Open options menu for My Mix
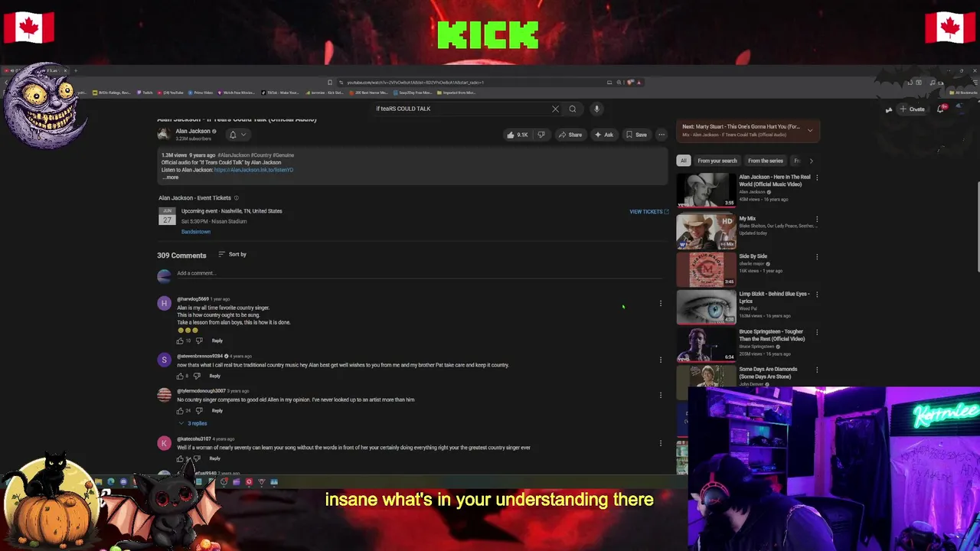This screenshot has width=980, height=551. point(817,219)
